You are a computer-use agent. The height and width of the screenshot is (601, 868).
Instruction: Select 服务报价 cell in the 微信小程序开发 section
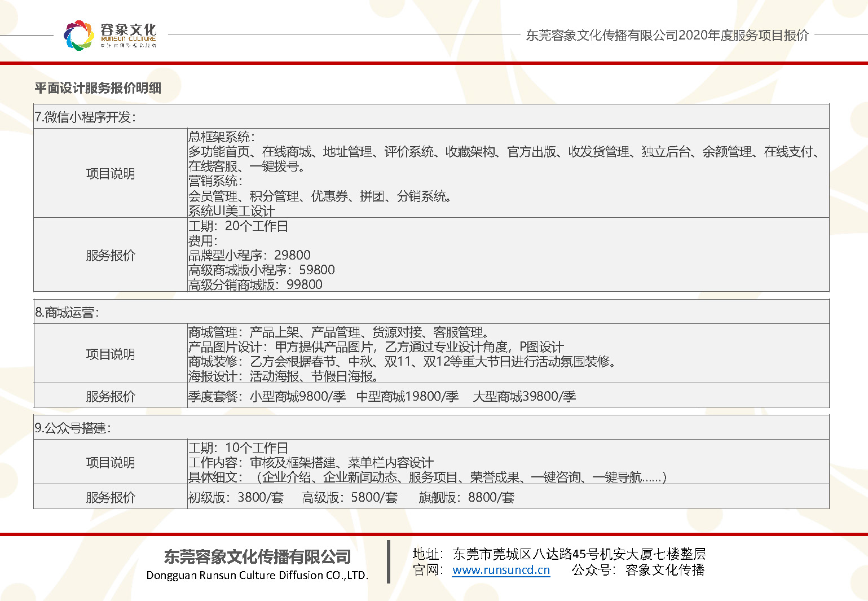[x=111, y=255]
